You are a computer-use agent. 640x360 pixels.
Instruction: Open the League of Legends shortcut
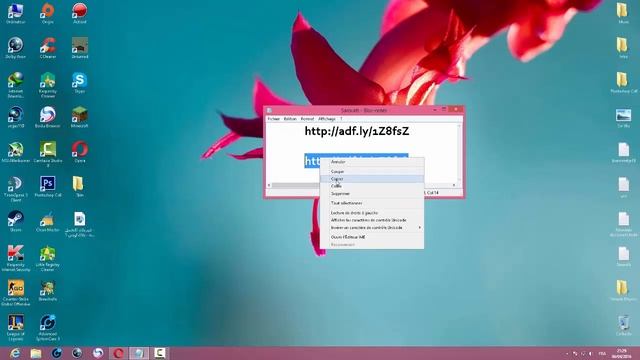pos(16,327)
